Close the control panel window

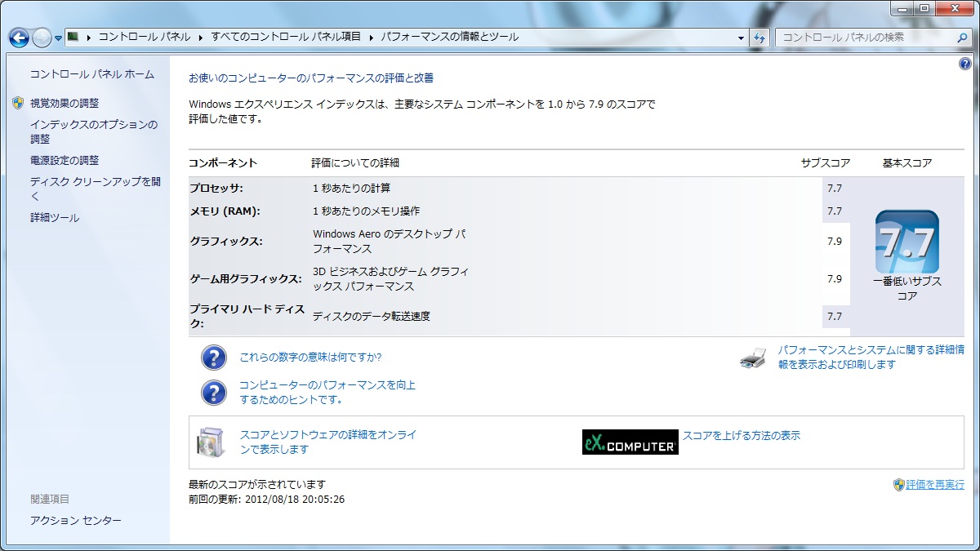click(955, 8)
